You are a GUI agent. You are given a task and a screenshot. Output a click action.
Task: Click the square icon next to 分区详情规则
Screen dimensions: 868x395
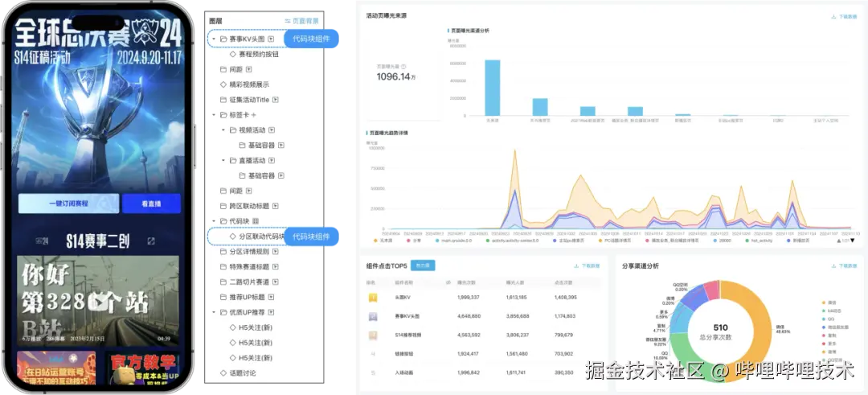coord(275,252)
